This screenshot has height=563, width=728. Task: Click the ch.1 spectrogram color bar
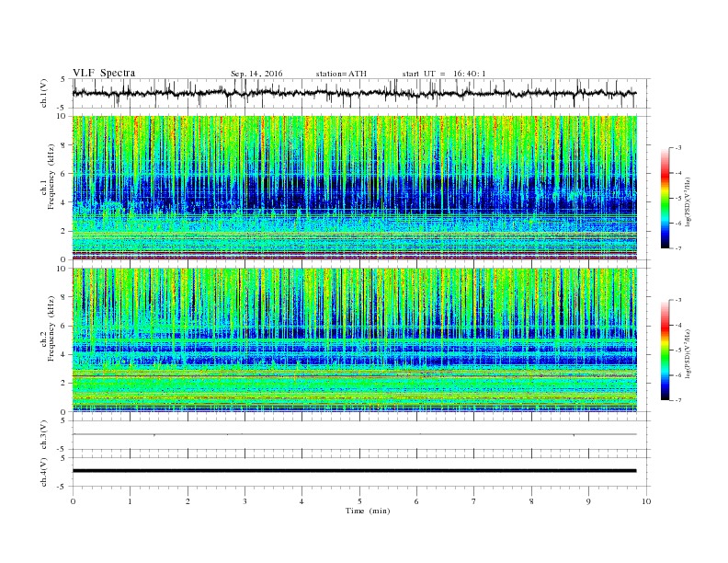coord(665,198)
